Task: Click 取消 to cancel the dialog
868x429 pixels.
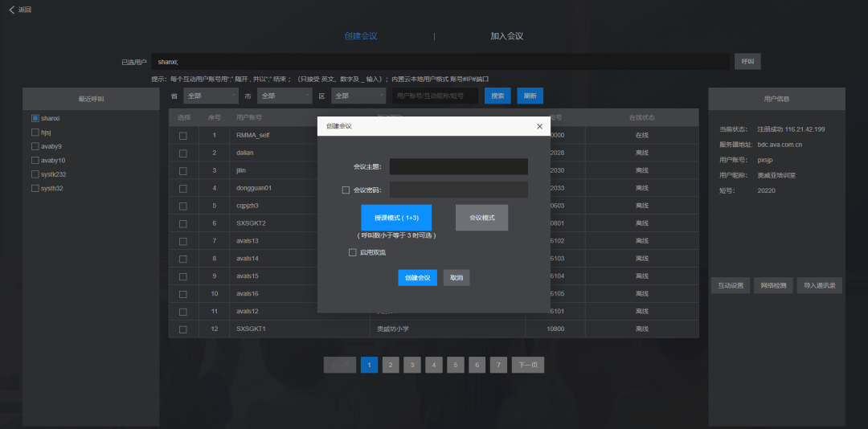Action: 457,277
